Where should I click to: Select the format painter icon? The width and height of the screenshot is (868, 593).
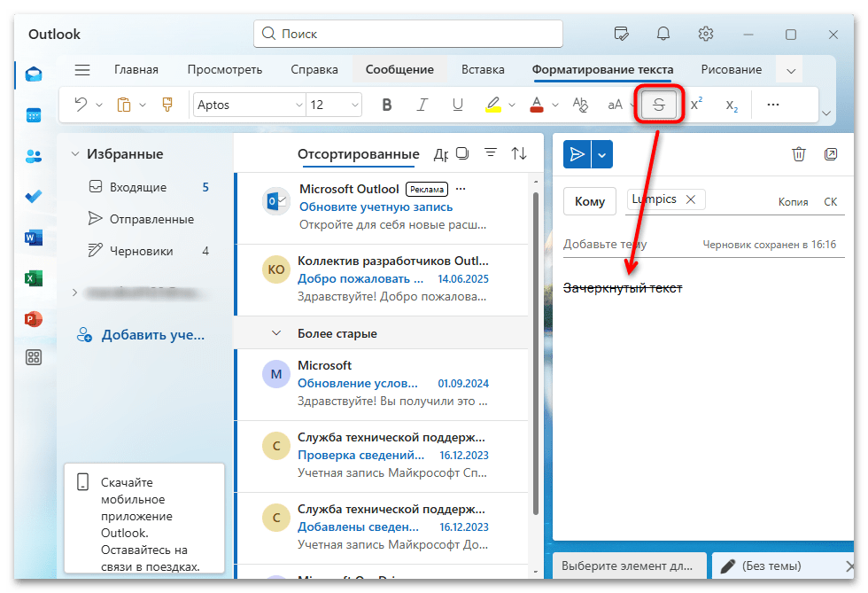tap(167, 105)
